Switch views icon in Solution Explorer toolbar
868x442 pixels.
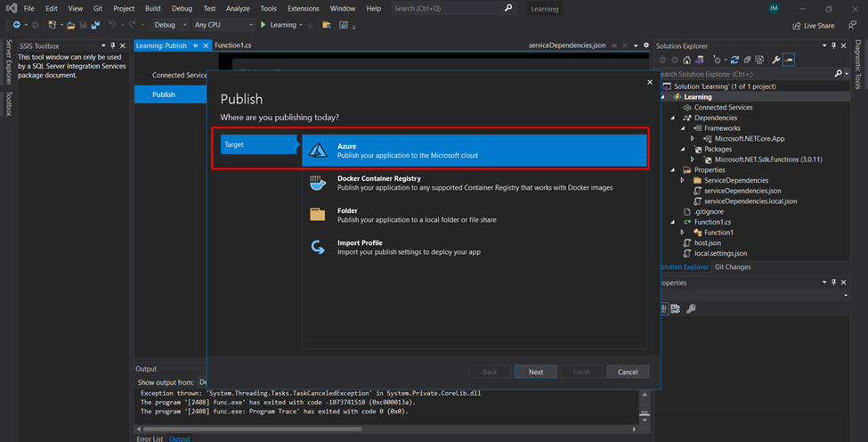[700, 60]
